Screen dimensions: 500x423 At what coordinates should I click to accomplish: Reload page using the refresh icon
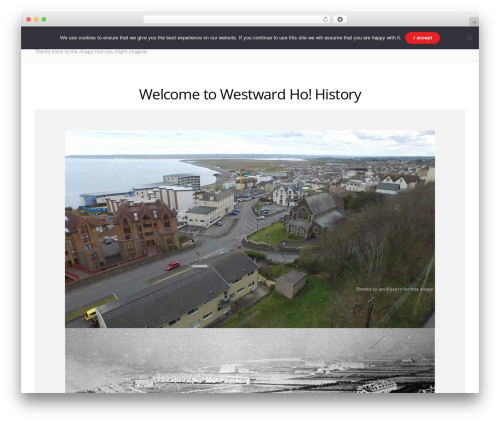[x=325, y=20]
